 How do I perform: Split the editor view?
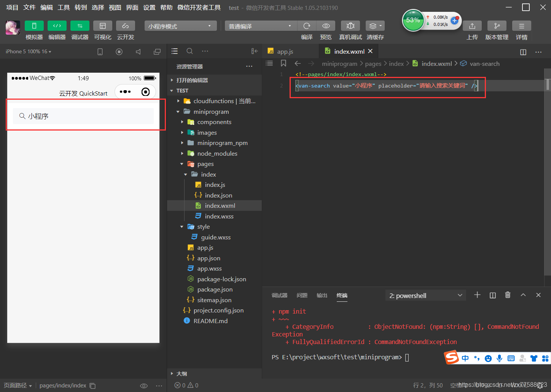coord(523,52)
